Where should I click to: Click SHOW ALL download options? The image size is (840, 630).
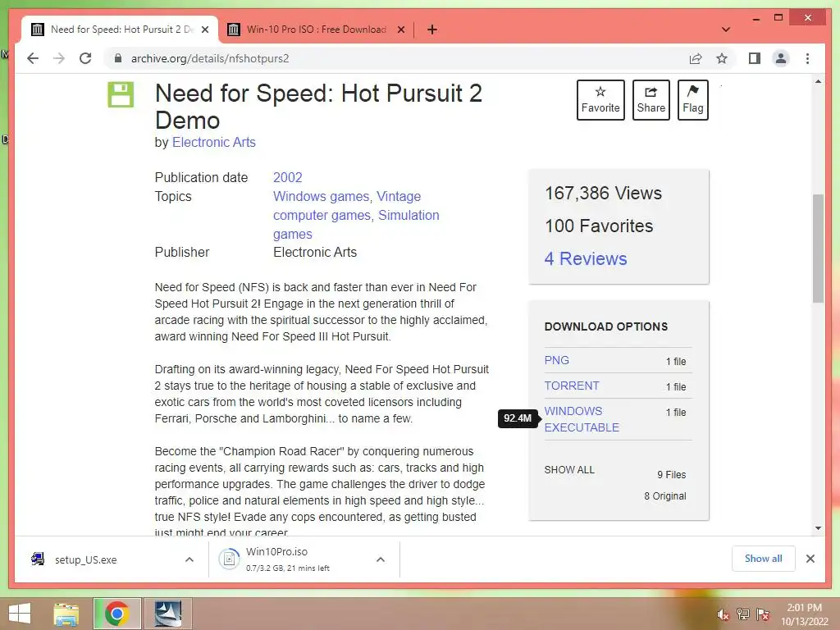coord(569,470)
